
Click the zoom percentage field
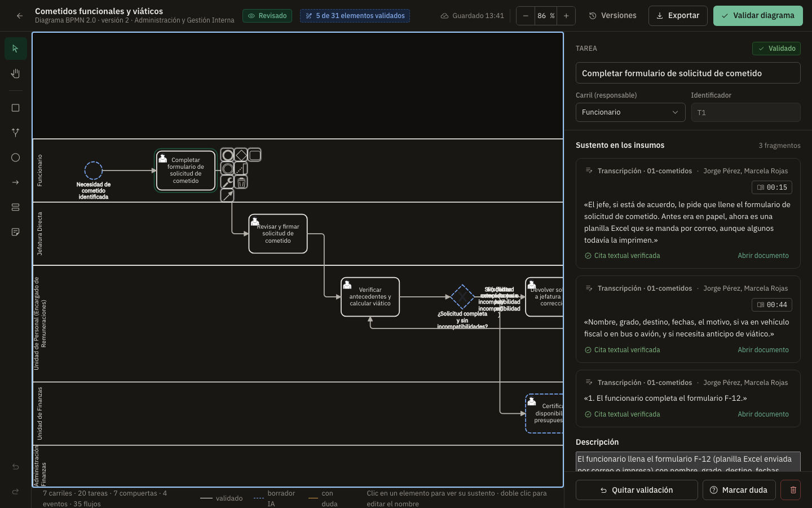tap(545, 16)
